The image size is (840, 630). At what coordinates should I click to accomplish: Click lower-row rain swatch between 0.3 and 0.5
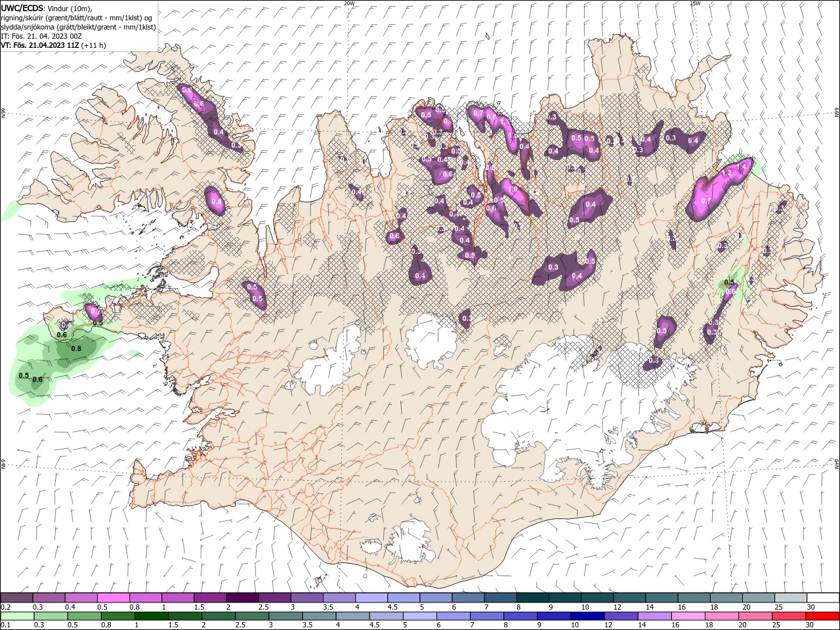click(51, 616)
